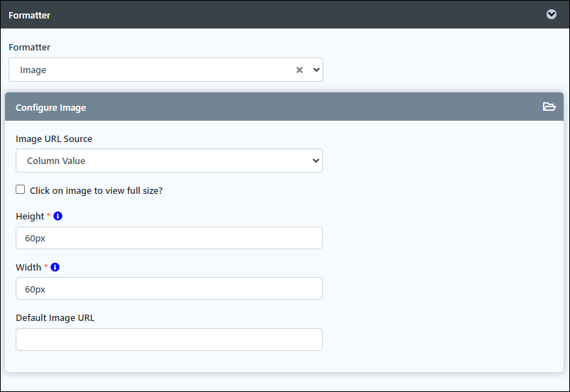The image size is (570, 392).
Task: Focus the Width input field
Action: [x=169, y=288]
